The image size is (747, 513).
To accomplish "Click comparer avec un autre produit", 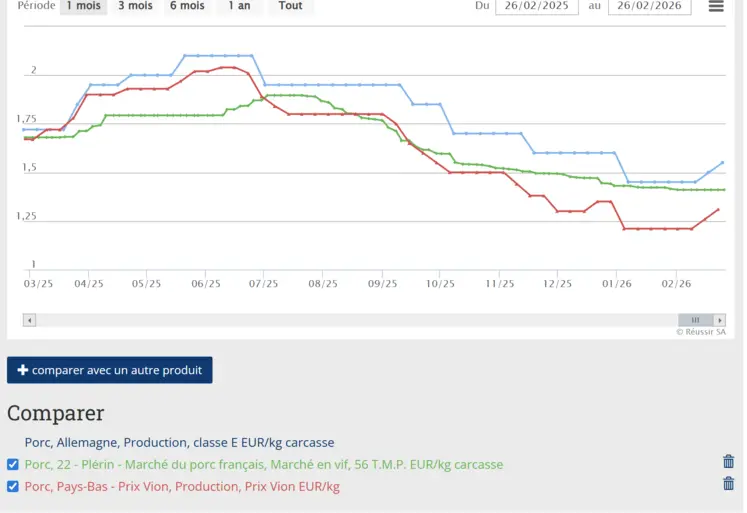I will pos(110,370).
